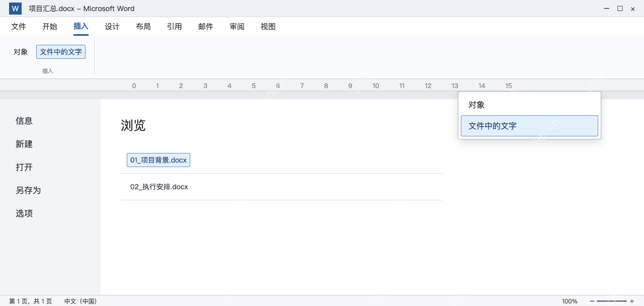Screen dimensions: 644x306
Task: Click 对象 button in the ribbon
Action: click(21, 52)
